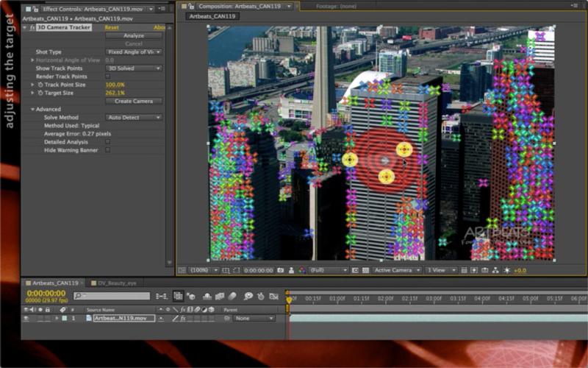Toggle the Effect Controls panel lock

coord(35,9)
